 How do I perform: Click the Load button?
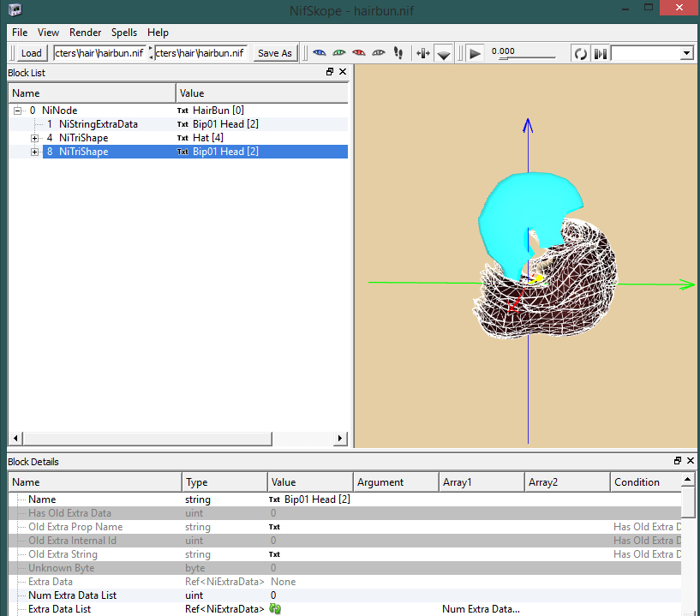pyautogui.click(x=31, y=53)
